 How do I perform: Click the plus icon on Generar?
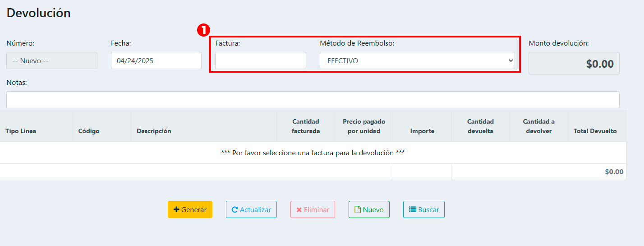tap(176, 210)
